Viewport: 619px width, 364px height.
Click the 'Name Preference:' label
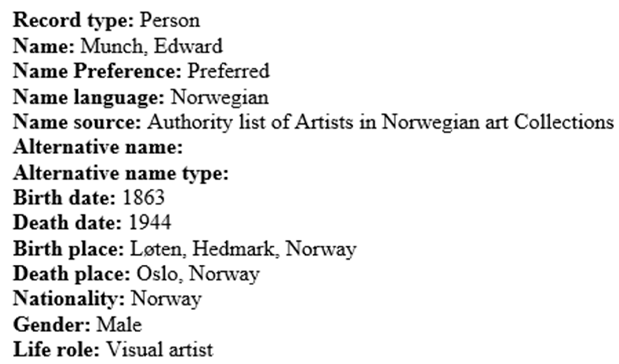coord(97,71)
